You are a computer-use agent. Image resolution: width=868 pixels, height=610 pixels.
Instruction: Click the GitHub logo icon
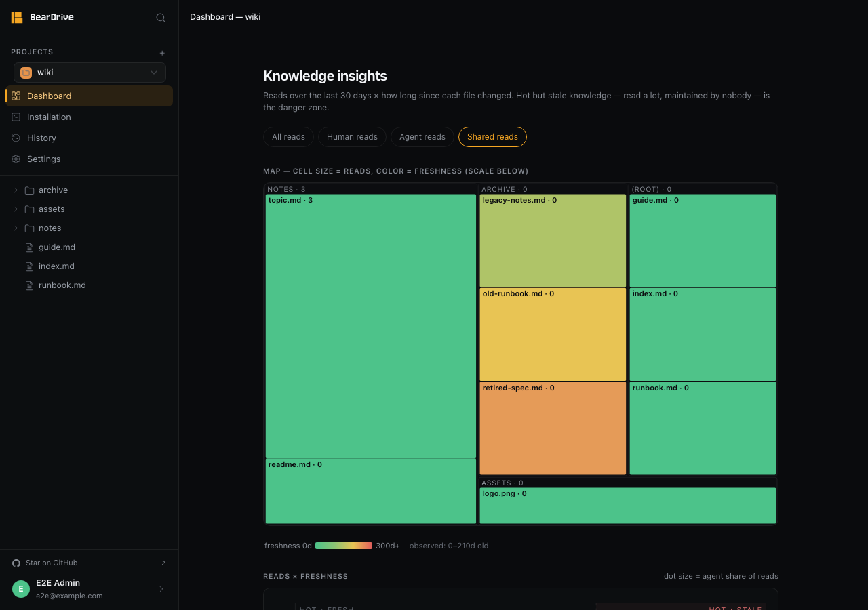pyautogui.click(x=16, y=563)
